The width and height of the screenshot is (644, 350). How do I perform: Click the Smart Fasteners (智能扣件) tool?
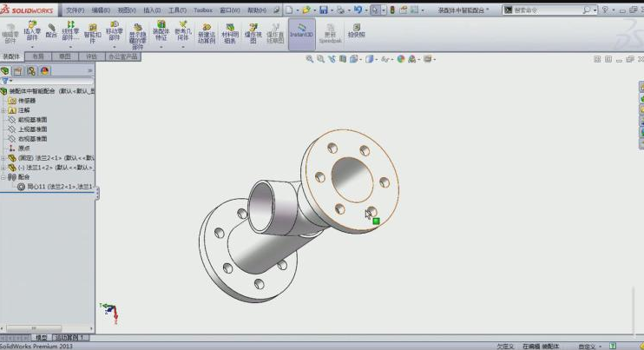tap(92, 34)
